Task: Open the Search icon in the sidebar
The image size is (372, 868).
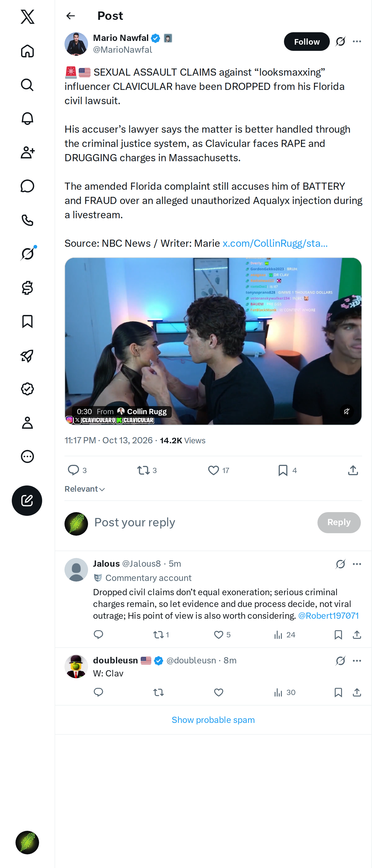Action: tap(27, 85)
